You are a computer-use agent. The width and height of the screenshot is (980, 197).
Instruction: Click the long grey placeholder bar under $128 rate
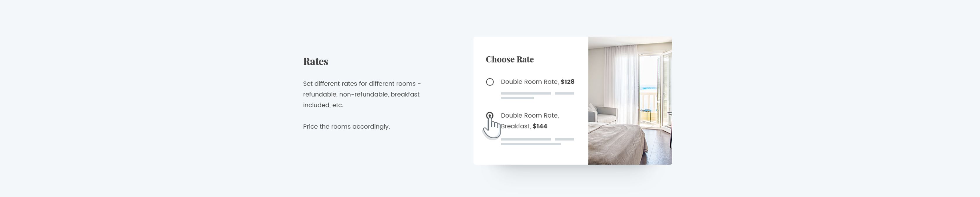(526, 93)
